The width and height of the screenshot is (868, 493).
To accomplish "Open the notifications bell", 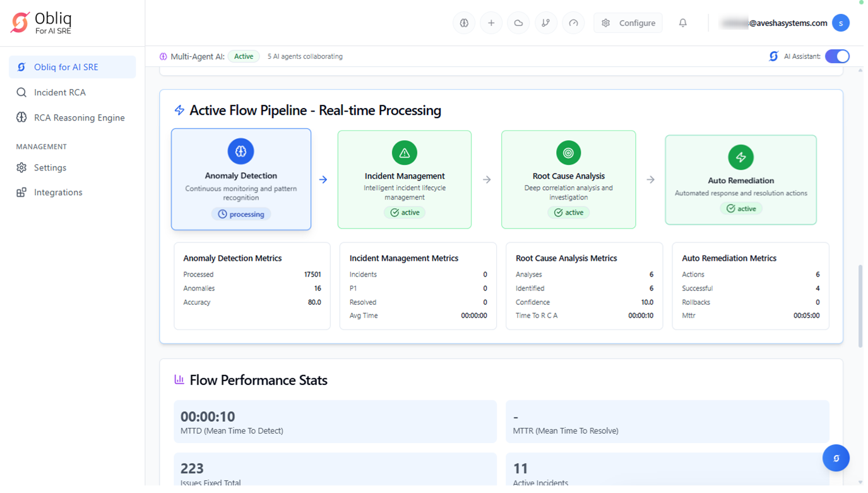I will pos(682,23).
